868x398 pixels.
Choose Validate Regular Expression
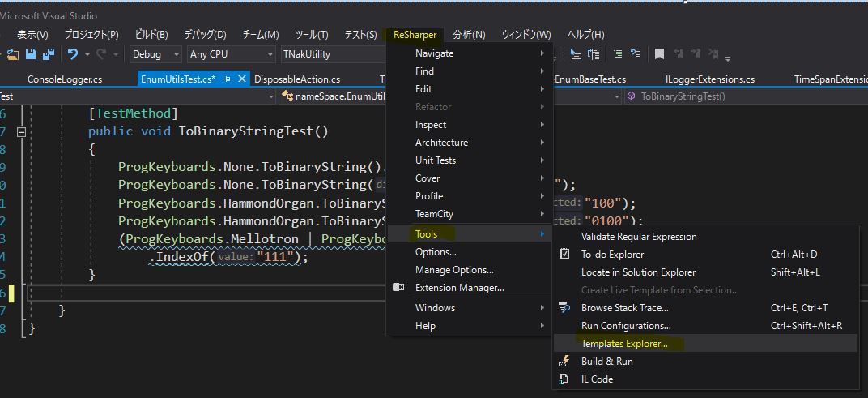click(x=639, y=237)
